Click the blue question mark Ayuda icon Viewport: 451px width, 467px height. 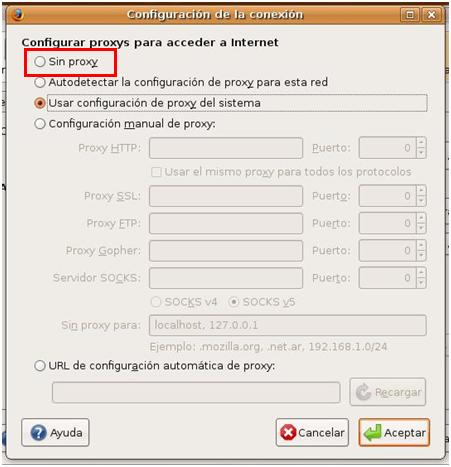coord(39,433)
